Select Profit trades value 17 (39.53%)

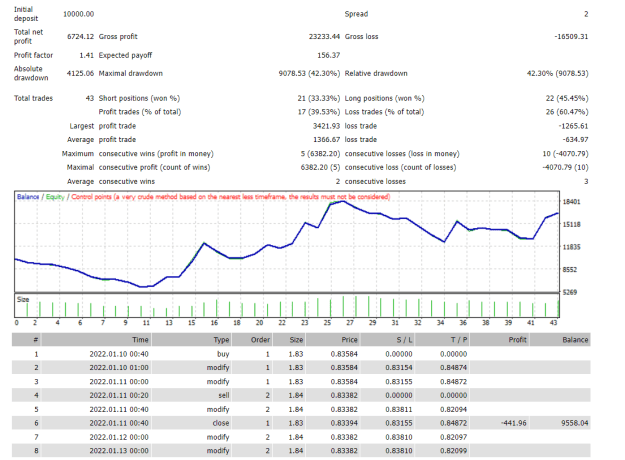click(x=319, y=112)
